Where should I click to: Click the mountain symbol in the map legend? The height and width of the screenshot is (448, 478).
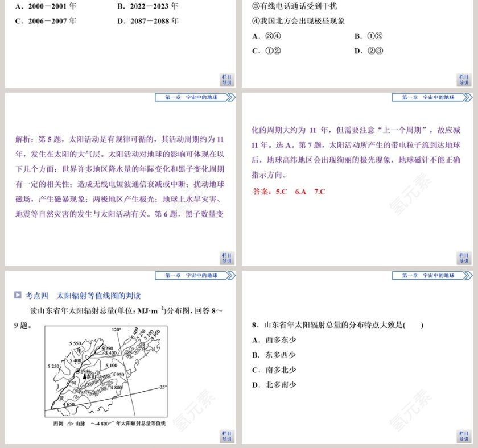69,422
